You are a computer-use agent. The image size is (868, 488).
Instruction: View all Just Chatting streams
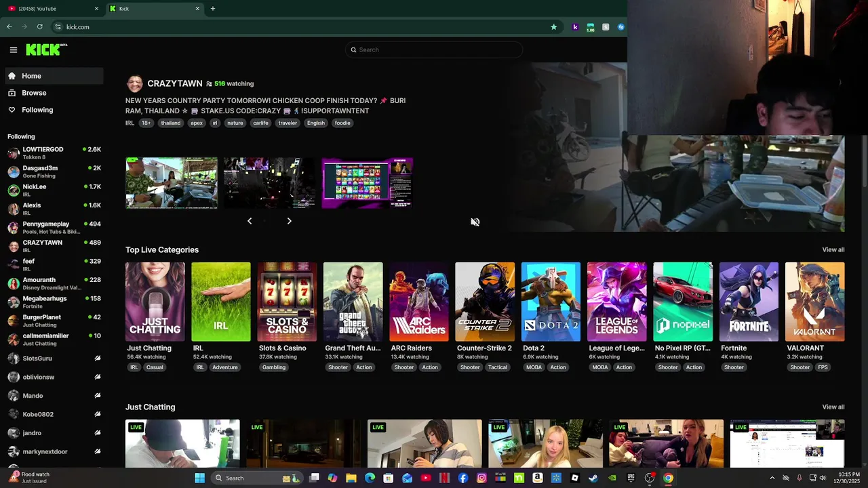coord(833,407)
